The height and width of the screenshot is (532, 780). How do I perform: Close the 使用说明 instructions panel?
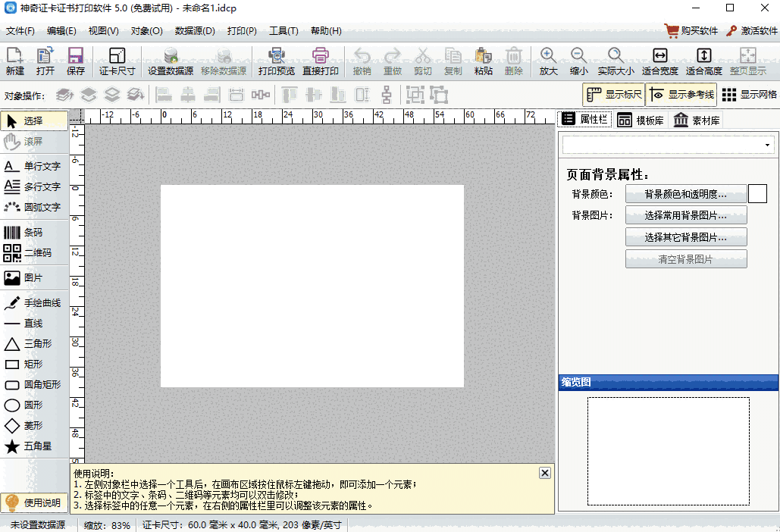click(x=544, y=473)
